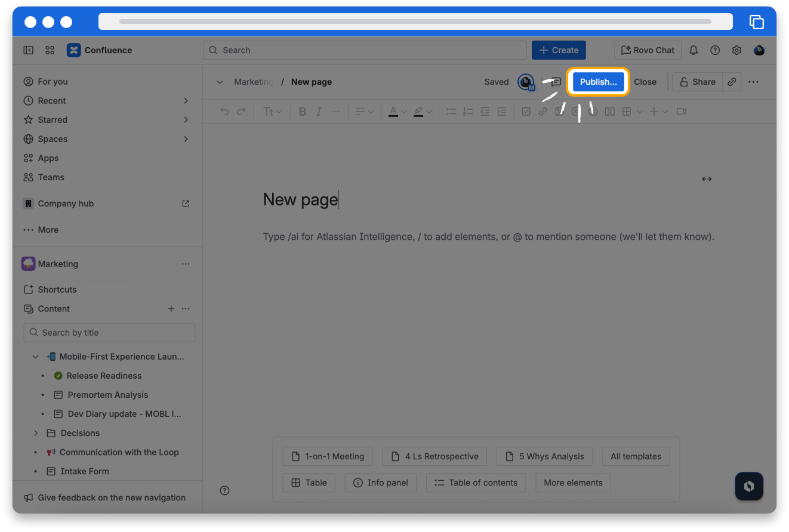Expand the Decisions folder
This screenshot has height=532, width=789.
(x=36, y=433)
